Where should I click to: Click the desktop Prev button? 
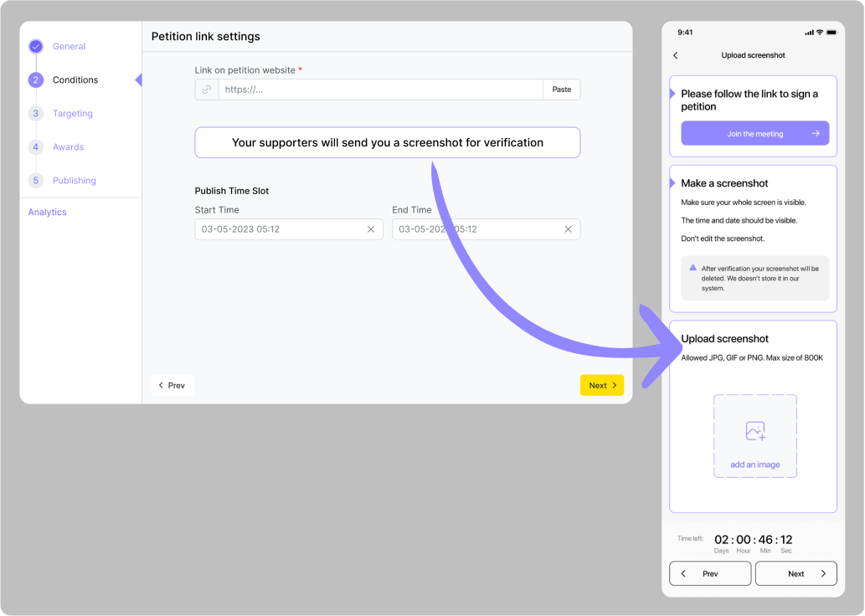(x=172, y=385)
